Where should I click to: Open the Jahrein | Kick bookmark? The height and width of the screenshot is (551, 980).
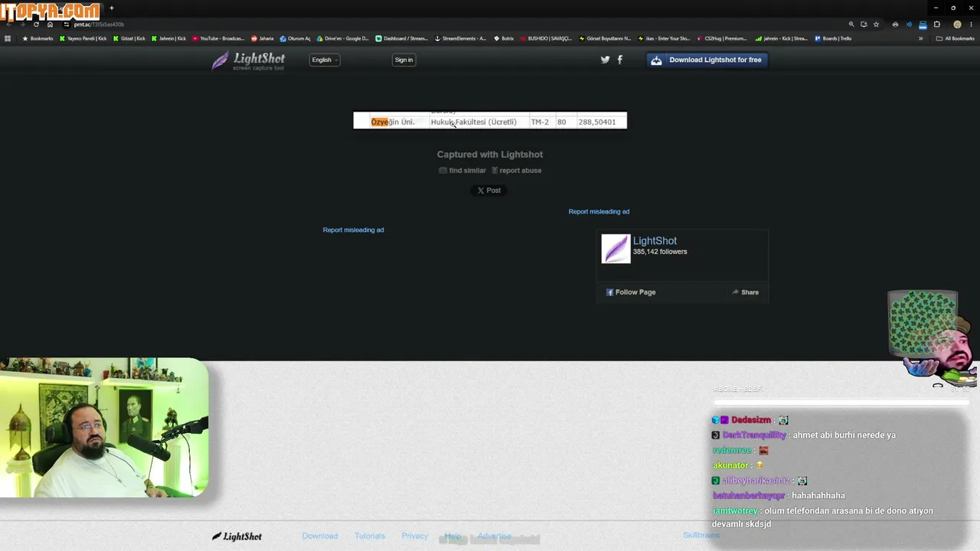coord(169,38)
